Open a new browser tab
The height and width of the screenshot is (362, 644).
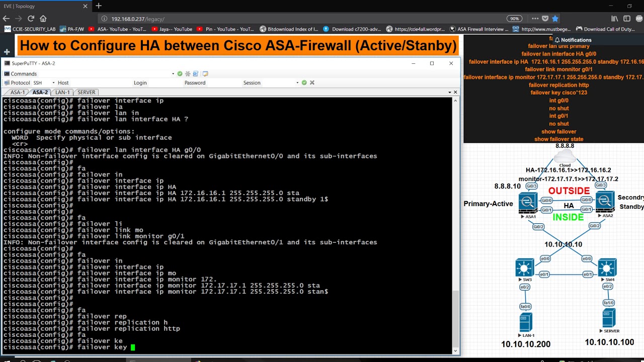pos(99,6)
